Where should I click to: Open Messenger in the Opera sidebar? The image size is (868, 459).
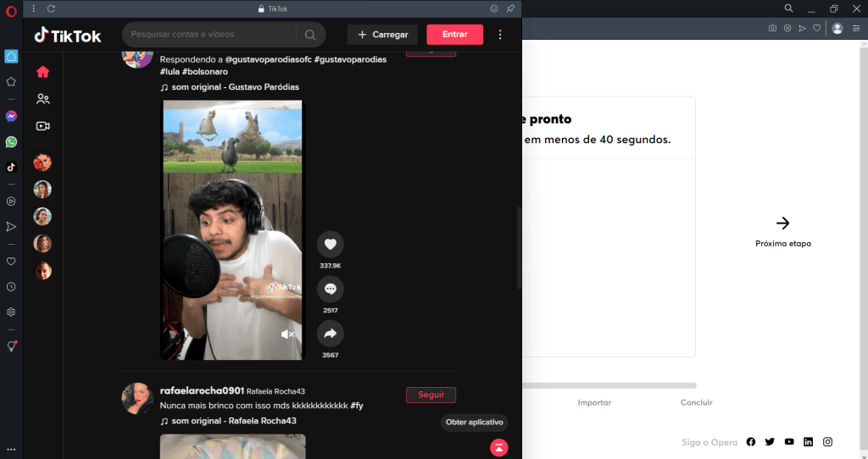11,116
